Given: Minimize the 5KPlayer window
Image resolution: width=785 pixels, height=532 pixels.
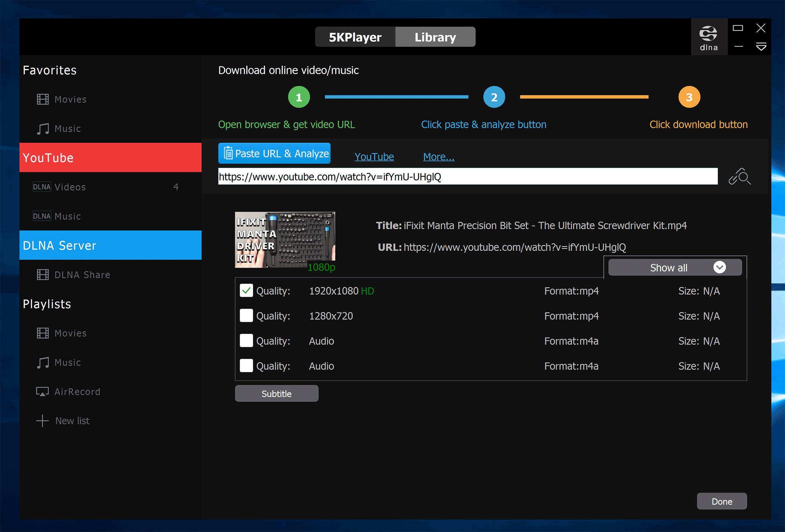Looking at the screenshot, I should click(738, 47).
